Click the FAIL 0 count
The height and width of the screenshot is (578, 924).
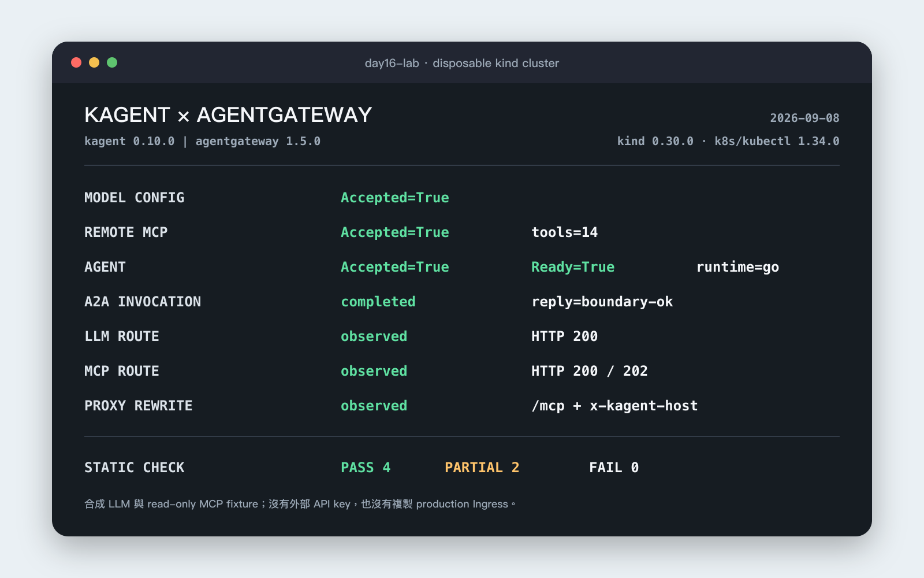[x=614, y=468]
